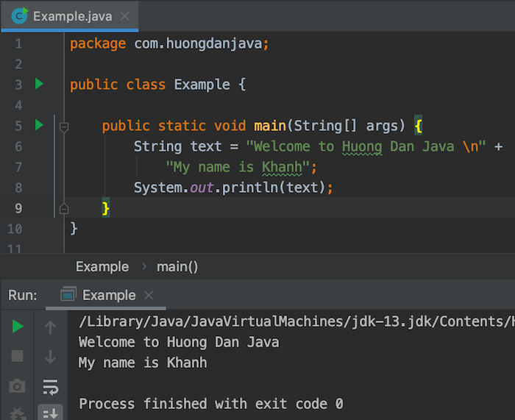Select the Example run configuration tab
The image size is (515, 420).
coord(106,296)
